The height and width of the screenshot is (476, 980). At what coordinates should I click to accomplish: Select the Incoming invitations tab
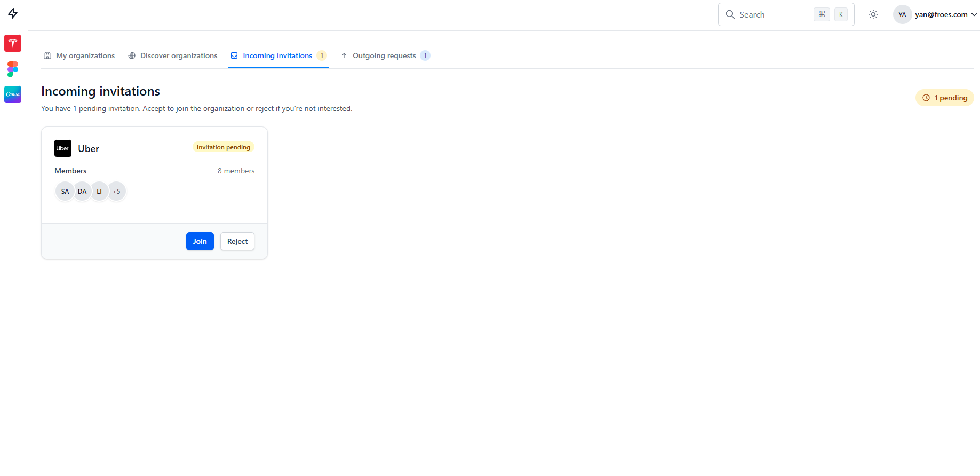tap(278, 56)
